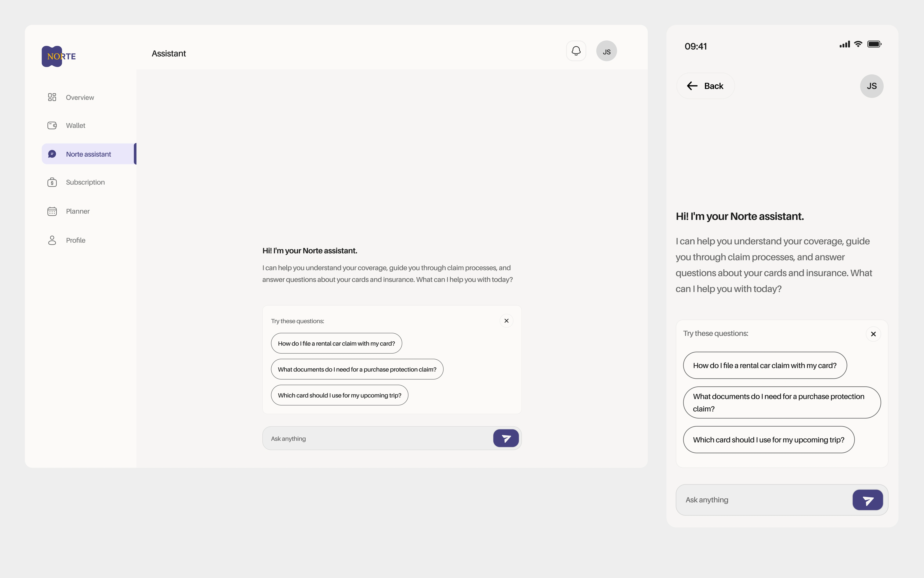This screenshot has height=578, width=924.
Task: Click the Norte logo in sidebar
Action: 59,56
